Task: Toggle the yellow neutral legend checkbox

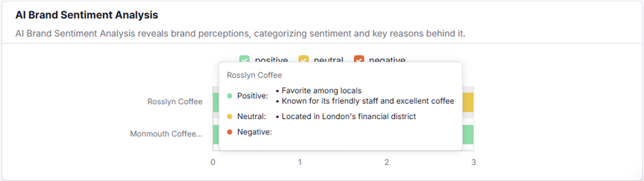Action: click(x=304, y=60)
